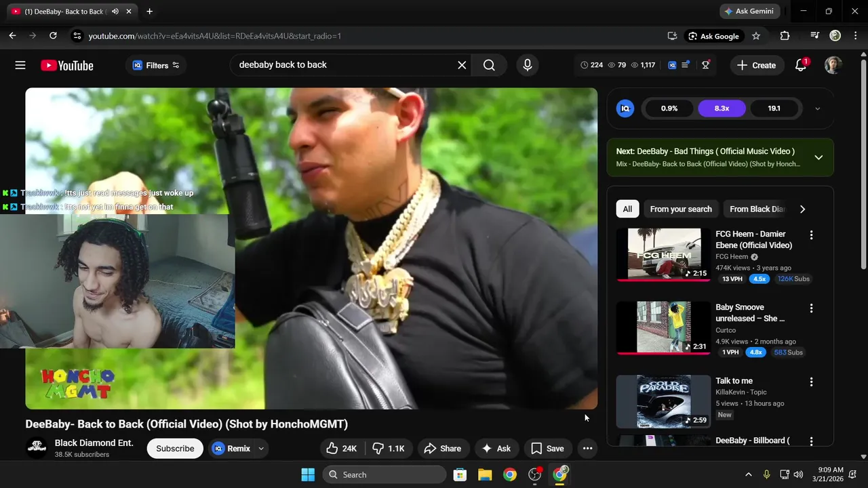Open Microsoft Store from taskbar
The image size is (868, 488).
460,474
